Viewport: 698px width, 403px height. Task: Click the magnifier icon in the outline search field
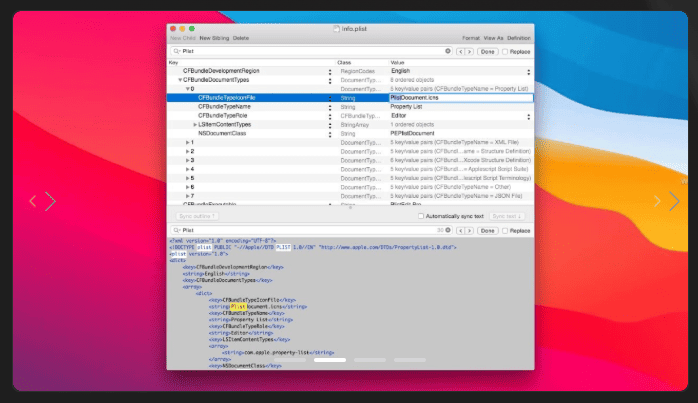(176, 51)
